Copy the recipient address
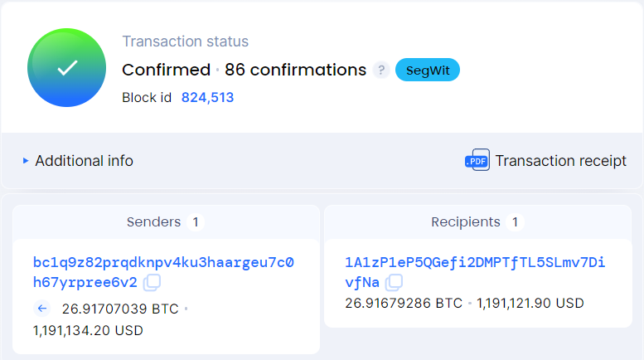The width and height of the screenshot is (644, 360). click(394, 283)
